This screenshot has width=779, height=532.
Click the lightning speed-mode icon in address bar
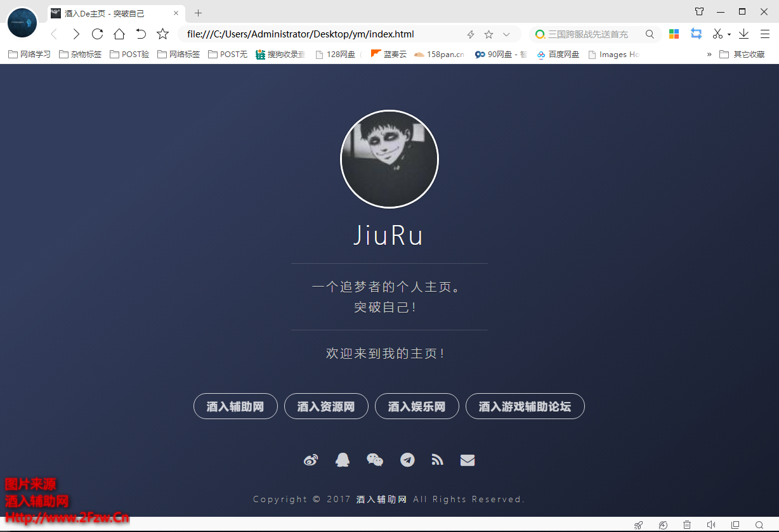coord(471,34)
